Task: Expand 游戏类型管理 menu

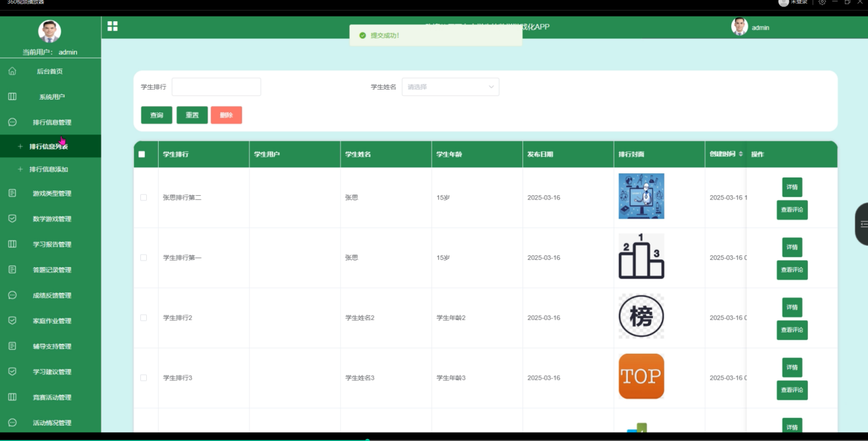Action: (52, 193)
